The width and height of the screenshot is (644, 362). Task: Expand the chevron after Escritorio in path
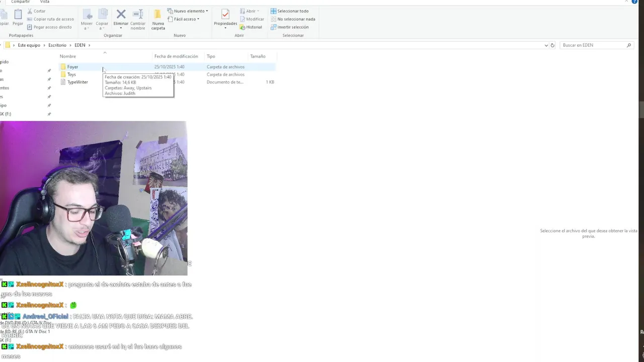[70, 45]
